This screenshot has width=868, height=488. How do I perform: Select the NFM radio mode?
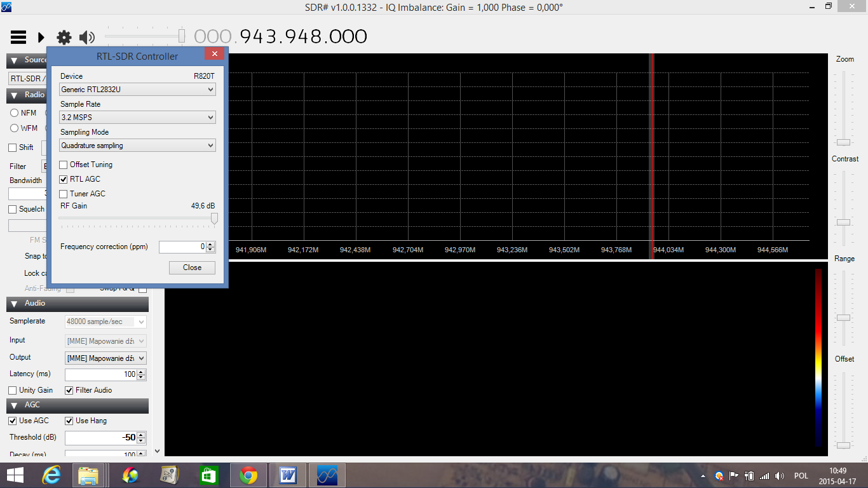(14, 113)
